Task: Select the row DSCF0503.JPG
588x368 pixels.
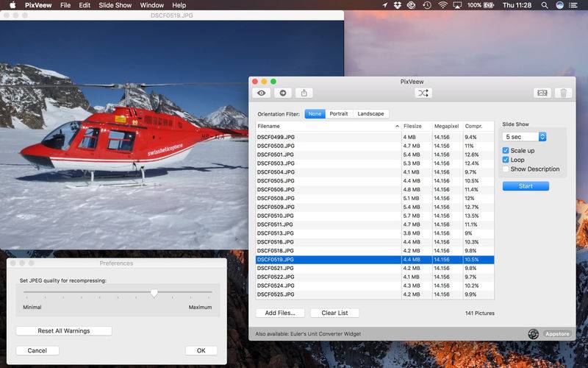Action: coord(375,163)
